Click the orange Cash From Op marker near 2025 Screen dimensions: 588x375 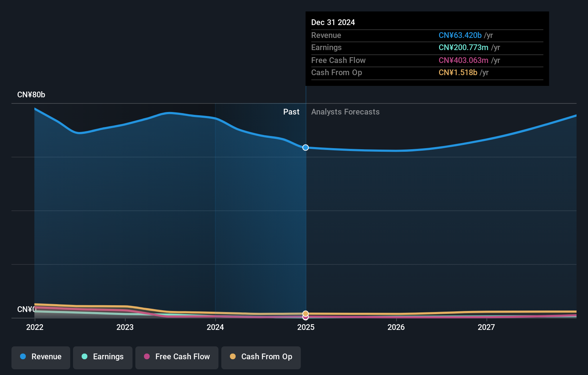(x=305, y=312)
